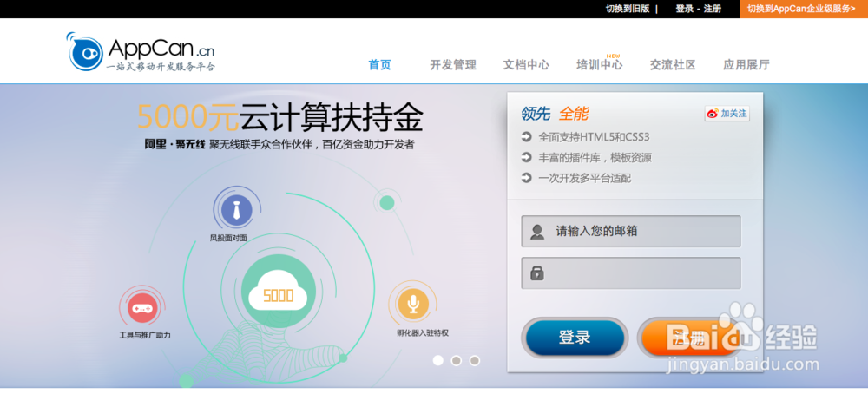Click the 登录 link in top bar
Image resolution: width=868 pixels, height=394 pixels.
(x=684, y=9)
